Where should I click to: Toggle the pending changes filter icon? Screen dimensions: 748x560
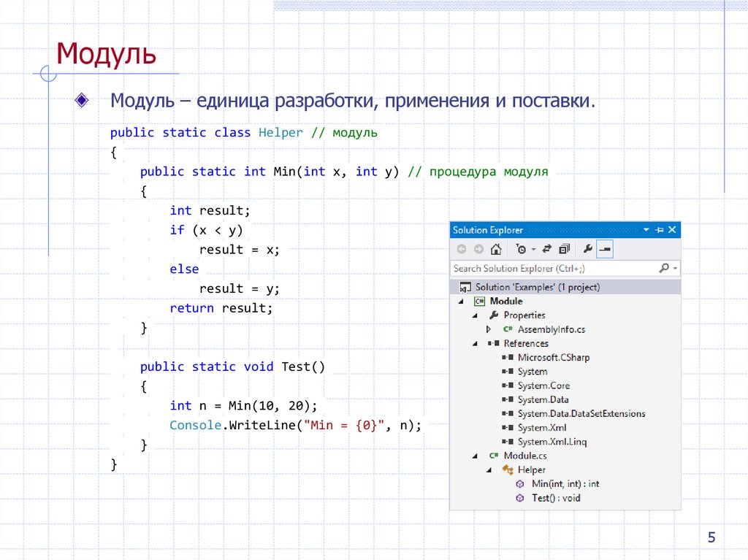[x=522, y=248]
